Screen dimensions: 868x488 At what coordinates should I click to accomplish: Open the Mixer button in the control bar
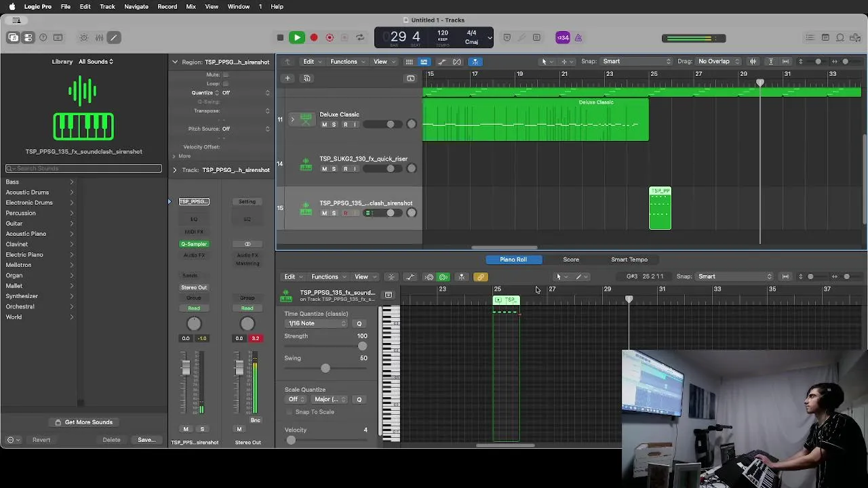coord(99,38)
